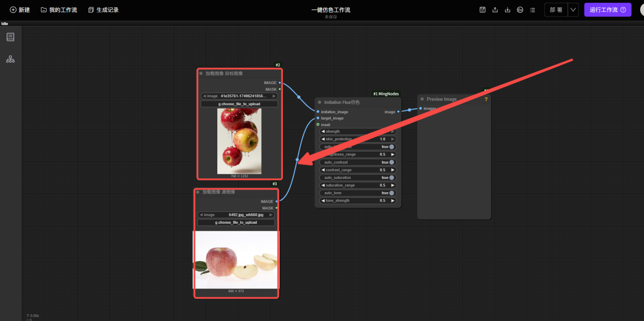Viewport: 644px width, 321px height.
Task: Click the contrast_range 0.5 value field
Action: pos(358,170)
